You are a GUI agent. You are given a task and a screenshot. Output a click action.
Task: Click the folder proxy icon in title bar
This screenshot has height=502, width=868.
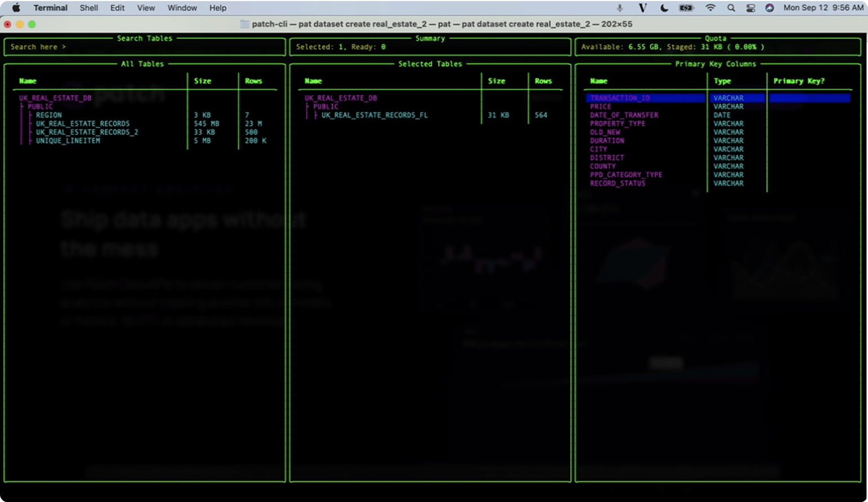click(244, 24)
